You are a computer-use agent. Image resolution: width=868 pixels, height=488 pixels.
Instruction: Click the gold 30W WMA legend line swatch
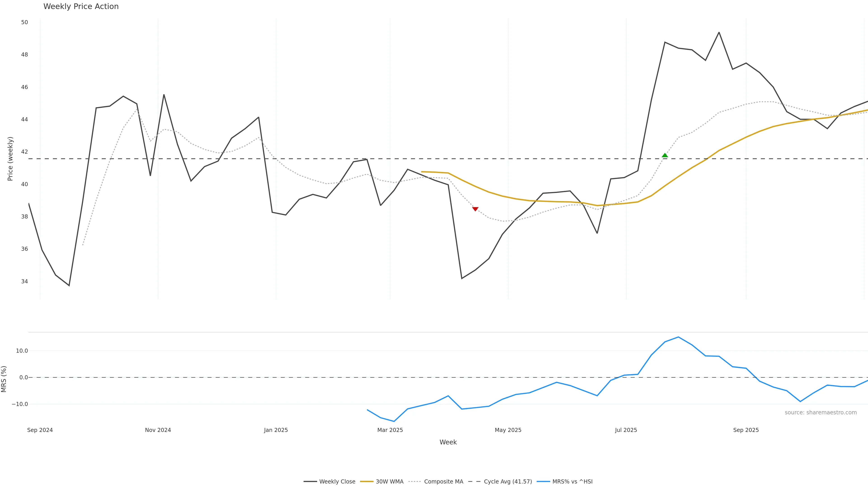click(x=367, y=482)
